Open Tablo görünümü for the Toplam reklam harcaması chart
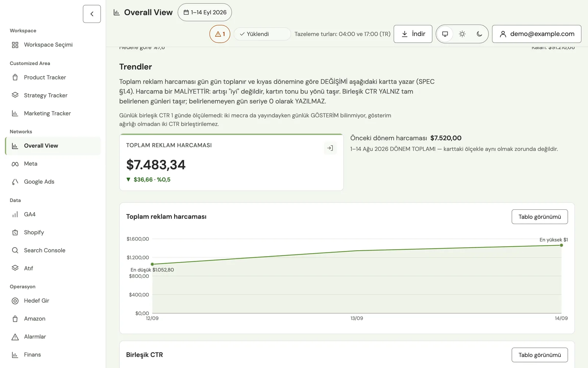 point(539,217)
